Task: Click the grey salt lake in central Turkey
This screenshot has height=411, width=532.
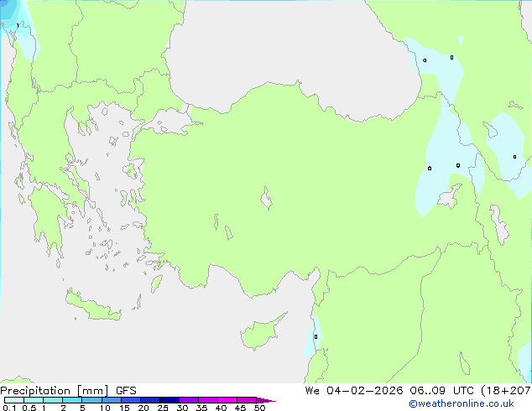Action: 266,199
